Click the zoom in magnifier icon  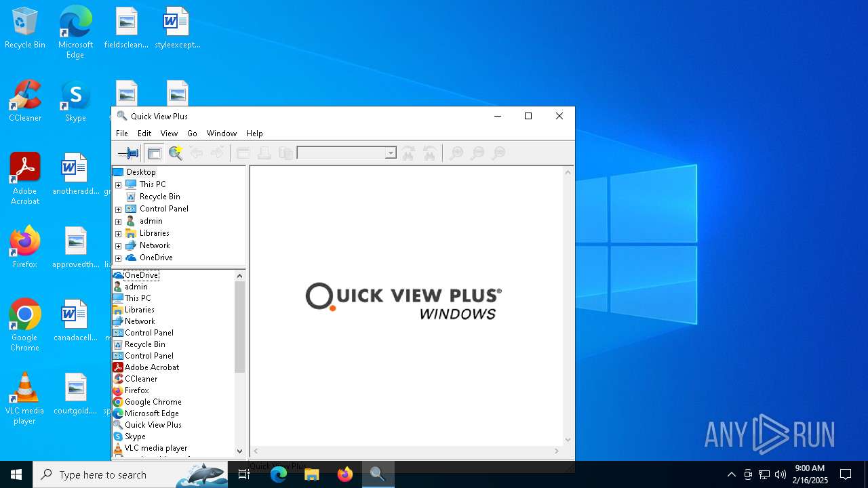click(456, 153)
